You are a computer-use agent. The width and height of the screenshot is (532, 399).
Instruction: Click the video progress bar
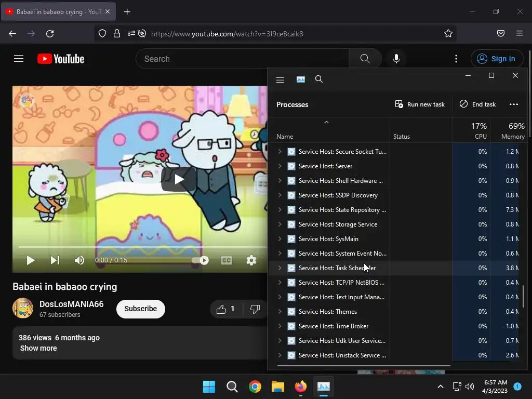pos(142,247)
